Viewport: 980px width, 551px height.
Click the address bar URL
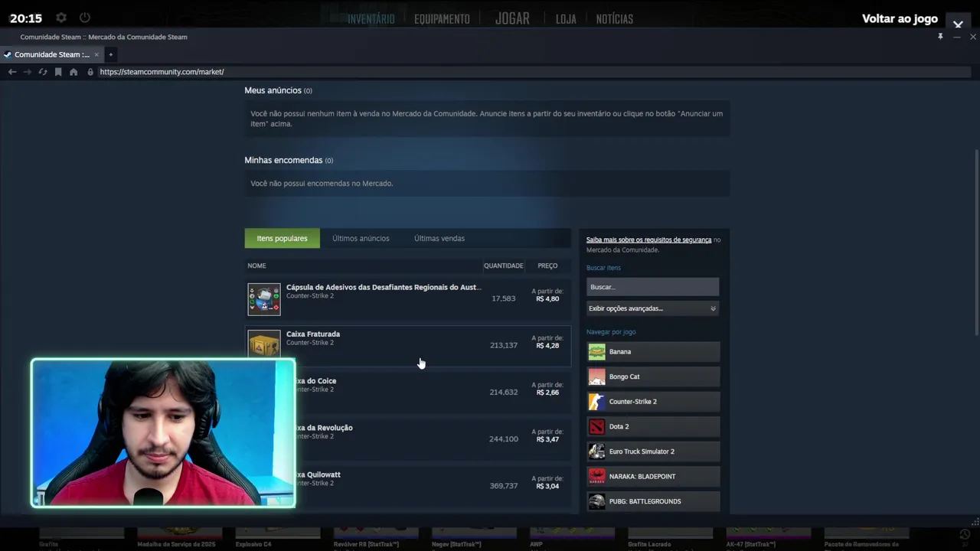(x=162, y=72)
